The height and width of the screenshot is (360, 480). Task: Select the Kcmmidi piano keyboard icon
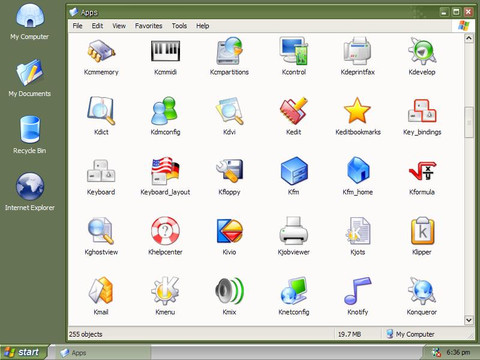coord(165,51)
